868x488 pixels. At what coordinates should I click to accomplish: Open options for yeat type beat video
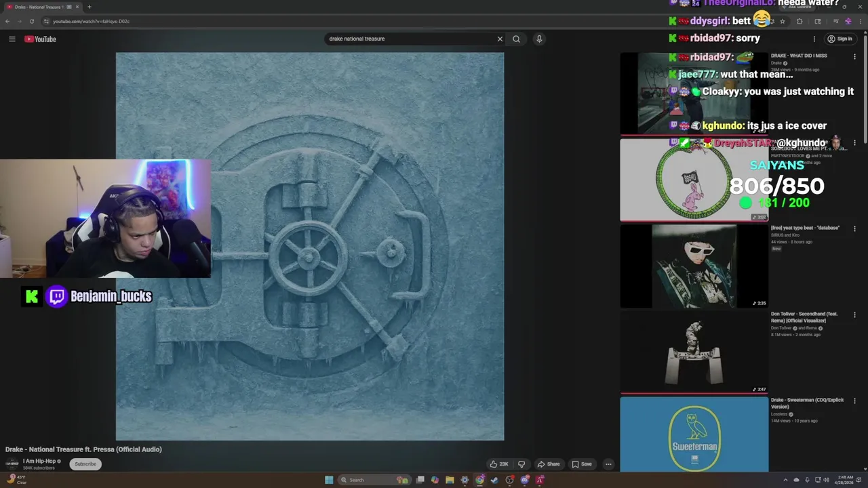pyautogui.click(x=854, y=228)
